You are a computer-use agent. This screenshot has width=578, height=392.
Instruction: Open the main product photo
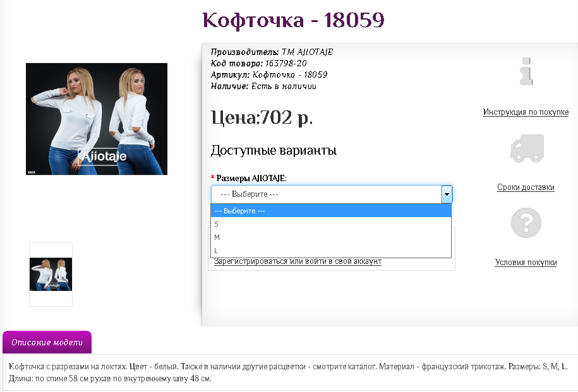97,119
